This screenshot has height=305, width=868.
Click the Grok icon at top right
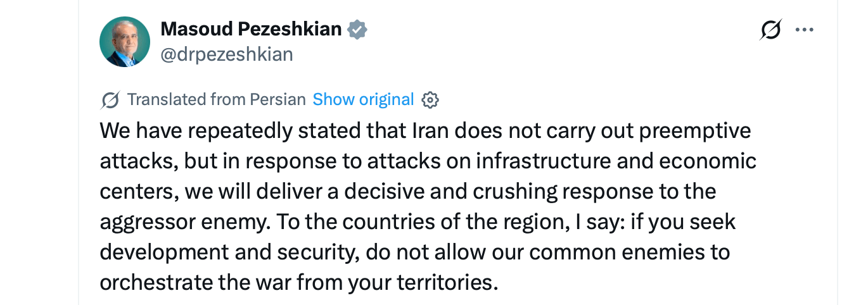(770, 30)
